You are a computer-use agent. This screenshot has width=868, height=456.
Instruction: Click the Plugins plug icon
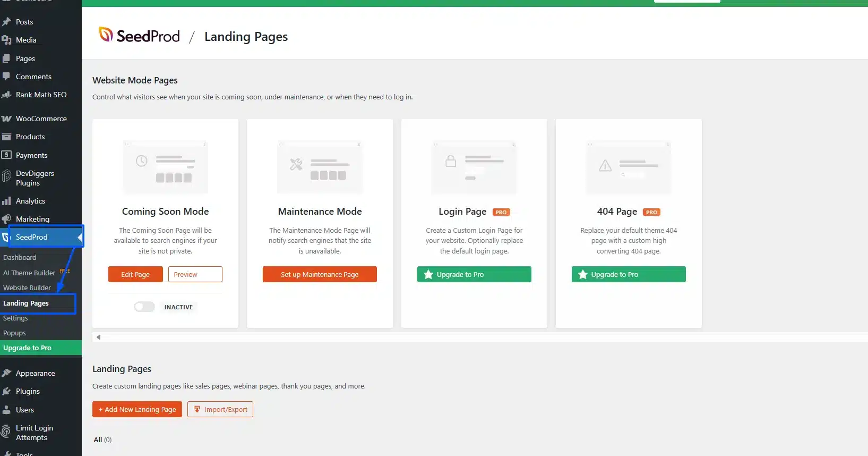click(6, 391)
